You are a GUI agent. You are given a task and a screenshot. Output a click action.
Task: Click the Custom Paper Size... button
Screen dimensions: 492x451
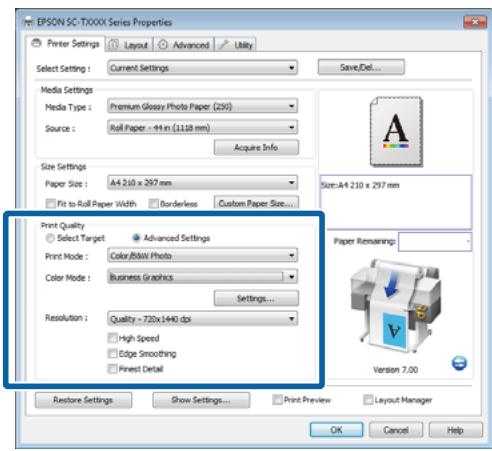pos(256,203)
